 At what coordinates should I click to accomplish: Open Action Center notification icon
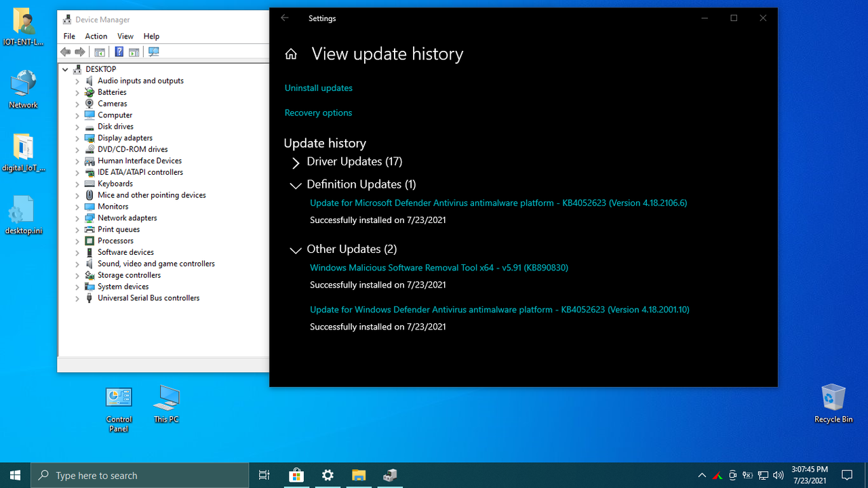tap(846, 475)
